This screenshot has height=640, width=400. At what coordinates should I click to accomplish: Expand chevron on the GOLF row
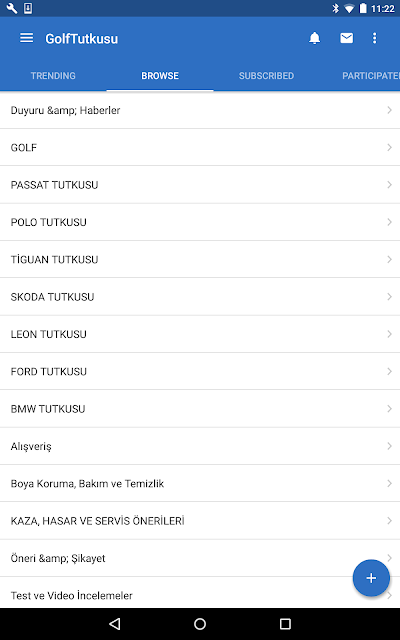pos(389,147)
